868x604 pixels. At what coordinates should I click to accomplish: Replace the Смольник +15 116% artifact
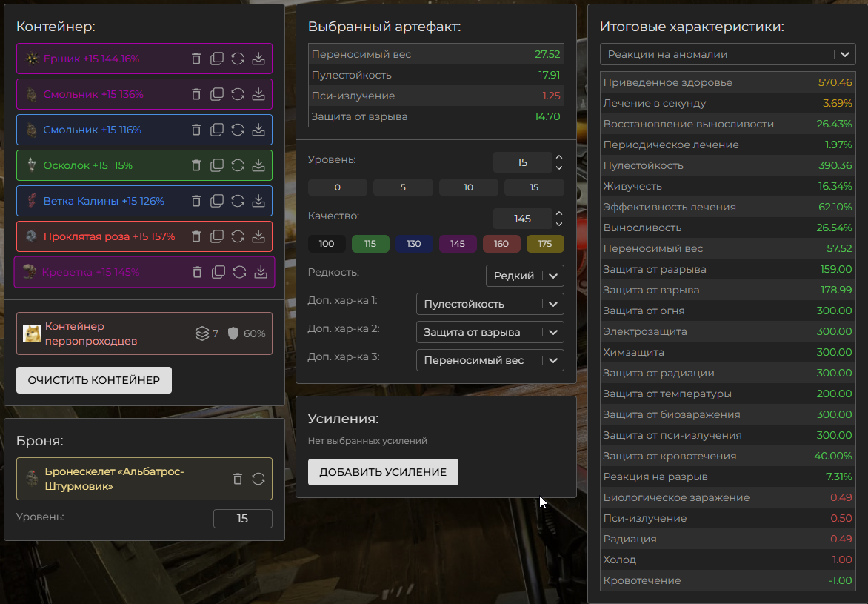click(238, 130)
